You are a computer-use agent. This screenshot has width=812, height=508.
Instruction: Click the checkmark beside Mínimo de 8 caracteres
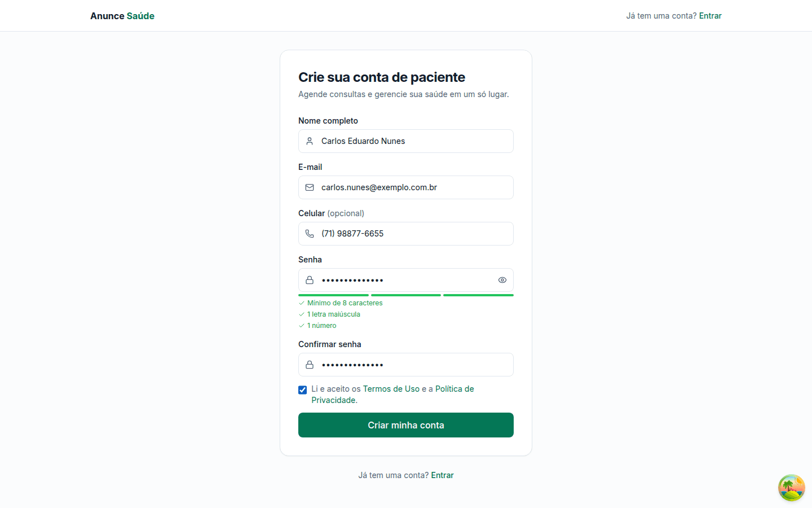tap(302, 303)
